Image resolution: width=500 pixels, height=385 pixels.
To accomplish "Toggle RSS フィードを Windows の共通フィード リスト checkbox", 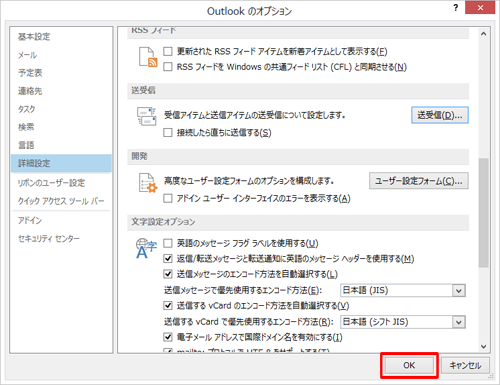I will (168, 67).
